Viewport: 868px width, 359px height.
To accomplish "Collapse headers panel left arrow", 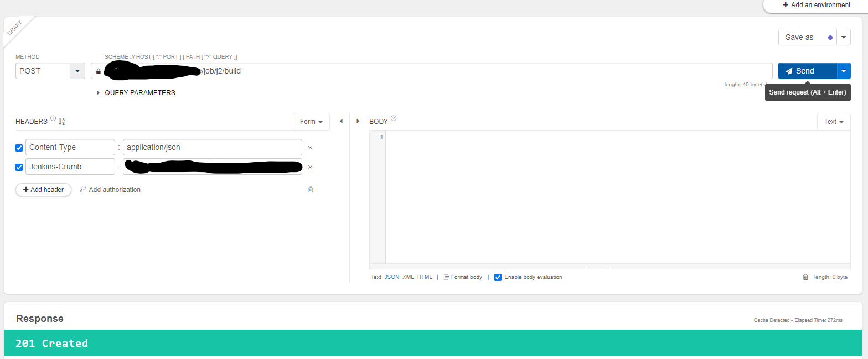I will click(x=341, y=121).
